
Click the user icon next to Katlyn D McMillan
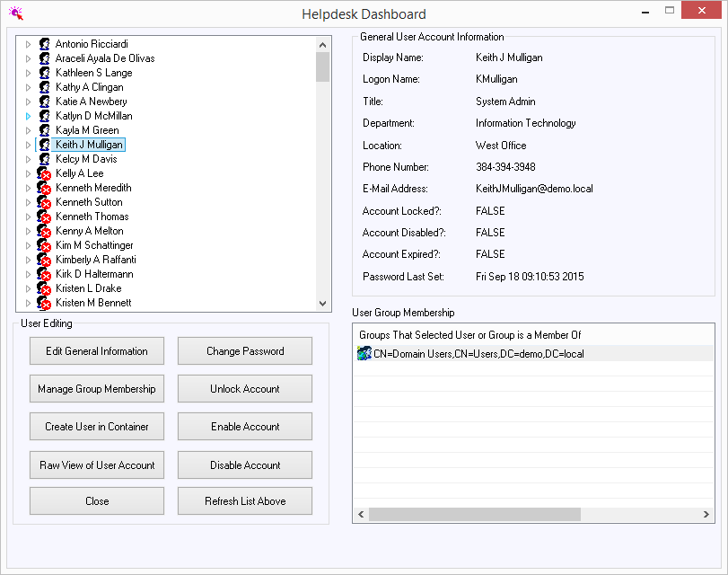point(43,116)
